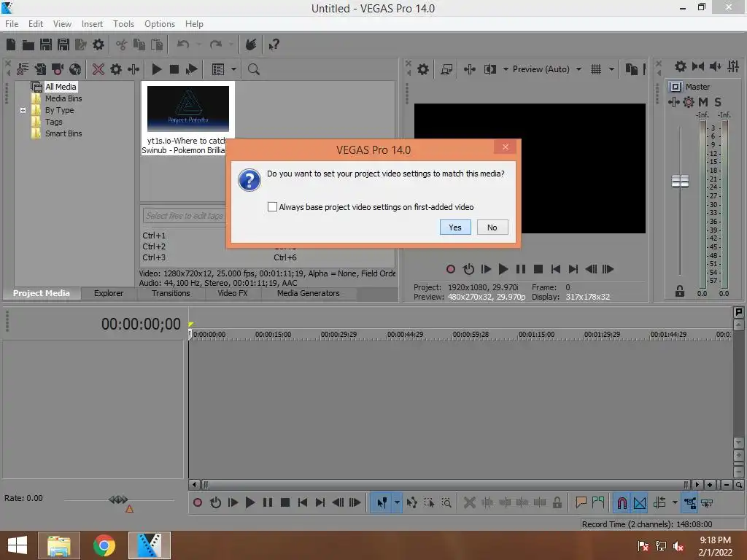
Task: Click the Select files to edit tags field
Action: pyautogui.click(x=184, y=216)
